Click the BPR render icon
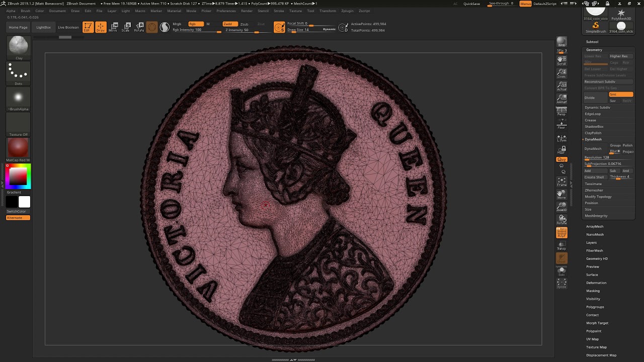This screenshot has width=644, height=362. coord(561,42)
